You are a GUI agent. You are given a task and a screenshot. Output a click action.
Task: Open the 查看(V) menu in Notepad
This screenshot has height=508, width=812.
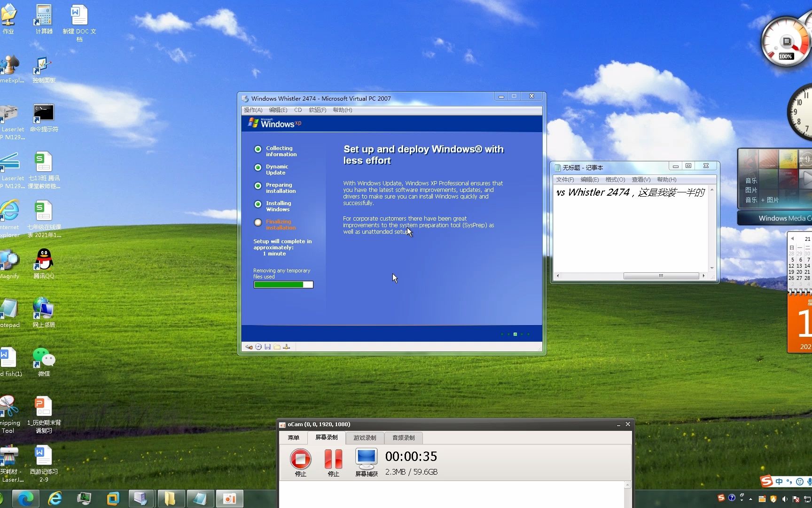(641, 180)
